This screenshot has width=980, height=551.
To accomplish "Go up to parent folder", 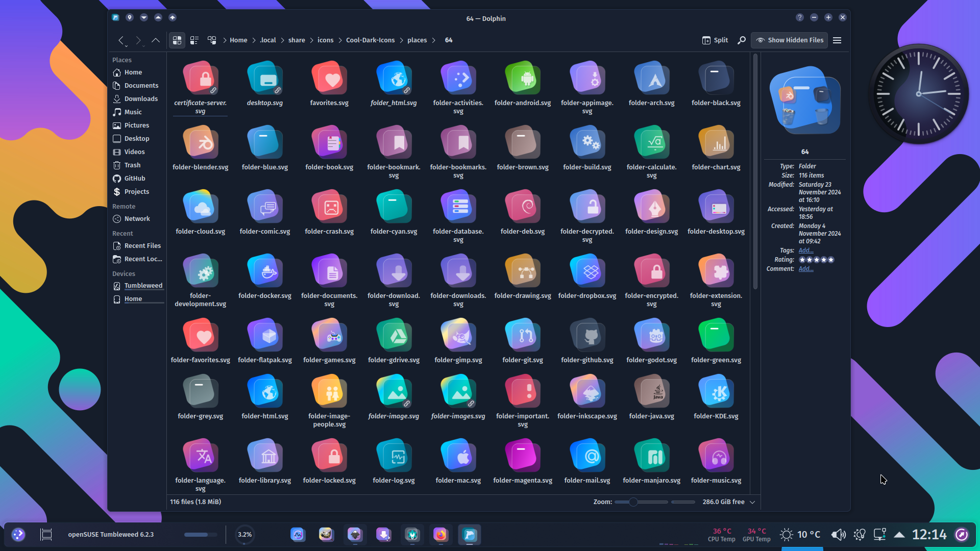I will pyautogui.click(x=156, y=40).
